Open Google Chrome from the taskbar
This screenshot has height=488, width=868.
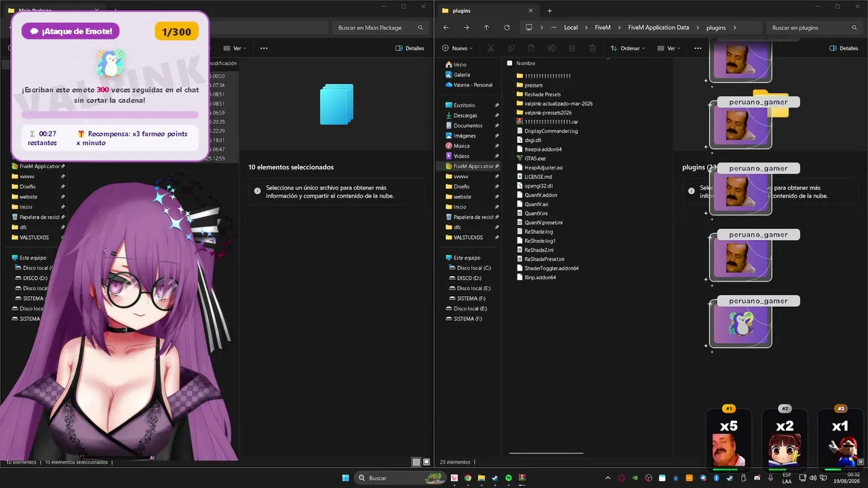[468, 478]
